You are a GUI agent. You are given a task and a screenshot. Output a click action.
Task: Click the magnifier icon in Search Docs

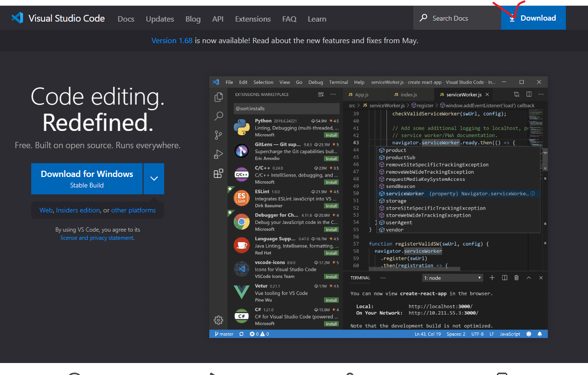[x=423, y=18]
